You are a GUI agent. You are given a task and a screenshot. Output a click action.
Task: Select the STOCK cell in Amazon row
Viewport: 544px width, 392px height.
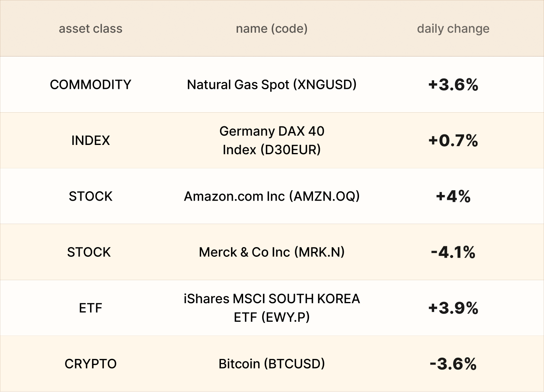tap(90, 196)
